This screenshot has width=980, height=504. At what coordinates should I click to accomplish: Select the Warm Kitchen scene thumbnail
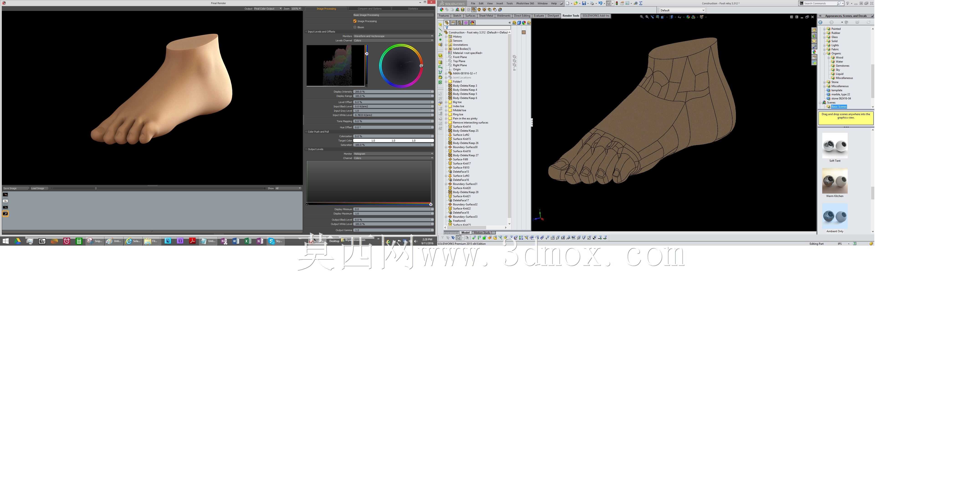tap(835, 181)
